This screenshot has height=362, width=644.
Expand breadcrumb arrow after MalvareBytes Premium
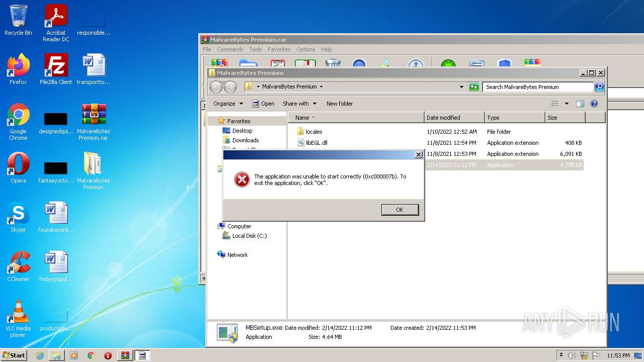coord(321,86)
